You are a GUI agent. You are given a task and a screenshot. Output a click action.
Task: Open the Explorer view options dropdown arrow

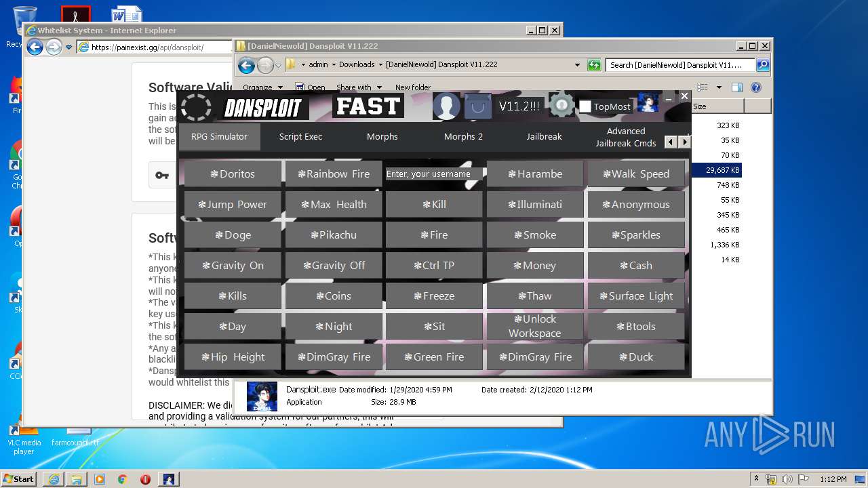[719, 87]
